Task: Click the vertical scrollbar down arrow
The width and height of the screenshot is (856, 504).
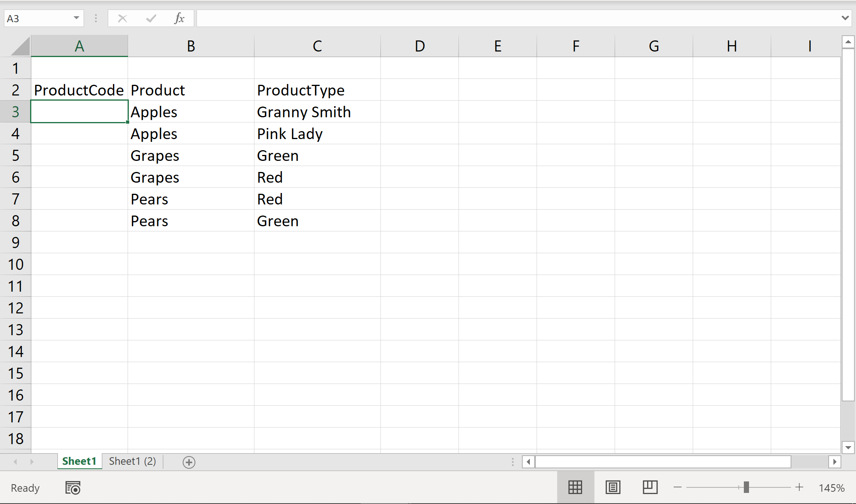Action: click(848, 448)
